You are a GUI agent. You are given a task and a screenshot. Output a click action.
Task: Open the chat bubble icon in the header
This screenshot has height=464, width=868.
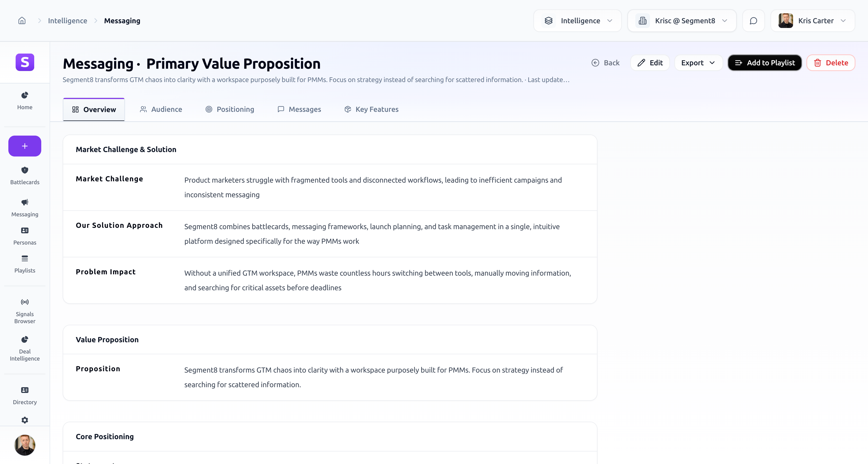753,21
